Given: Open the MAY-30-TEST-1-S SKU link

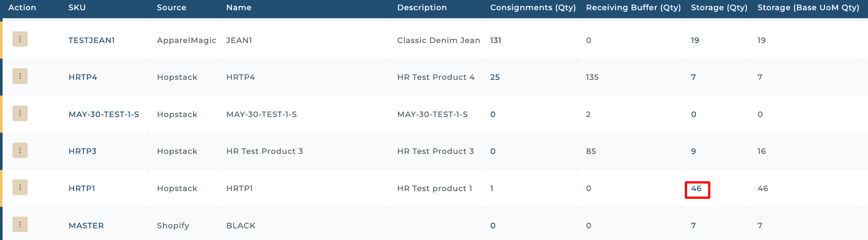Looking at the screenshot, I should tap(104, 115).
